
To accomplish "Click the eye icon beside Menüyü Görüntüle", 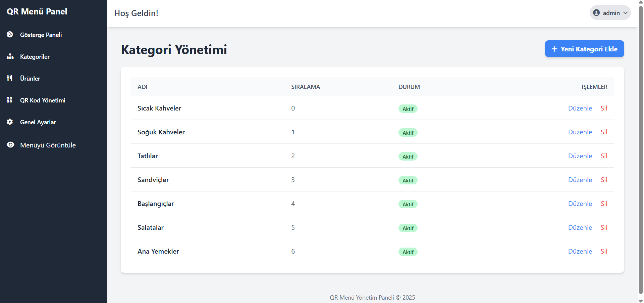I will pyautogui.click(x=10, y=145).
